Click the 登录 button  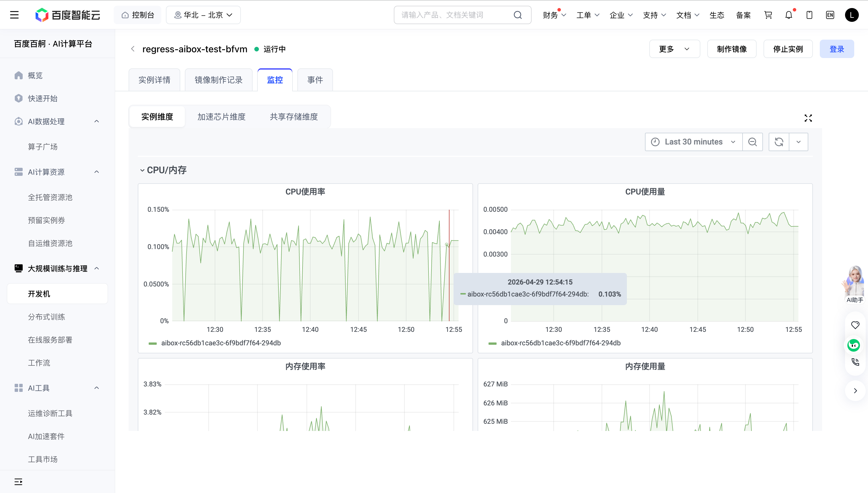837,49
